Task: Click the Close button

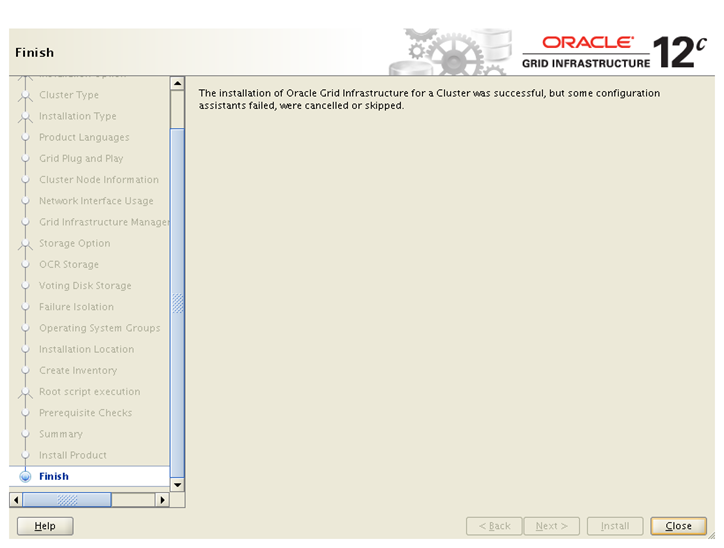Action: coord(678,526)
